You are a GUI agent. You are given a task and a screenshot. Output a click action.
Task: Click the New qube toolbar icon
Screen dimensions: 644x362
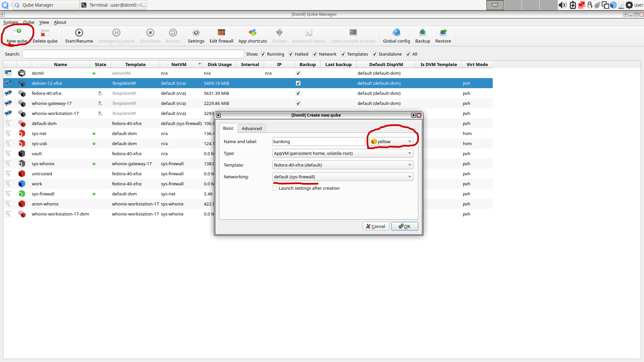[17, 33]
